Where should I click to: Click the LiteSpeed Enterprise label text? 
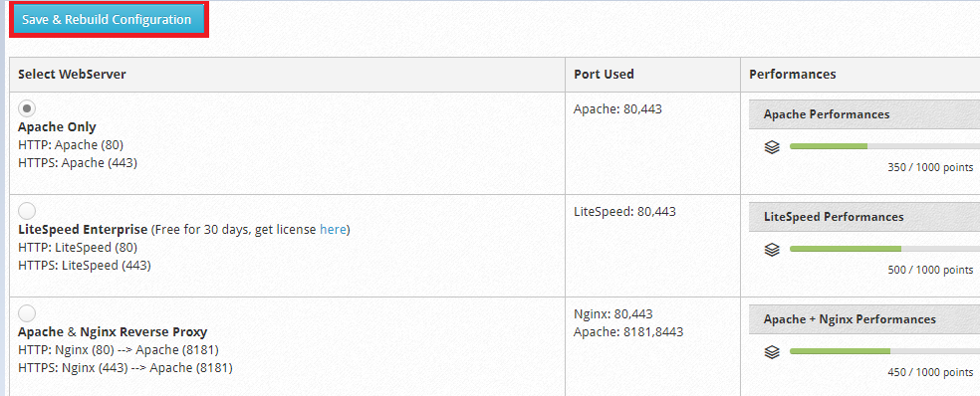pos(83,229)
